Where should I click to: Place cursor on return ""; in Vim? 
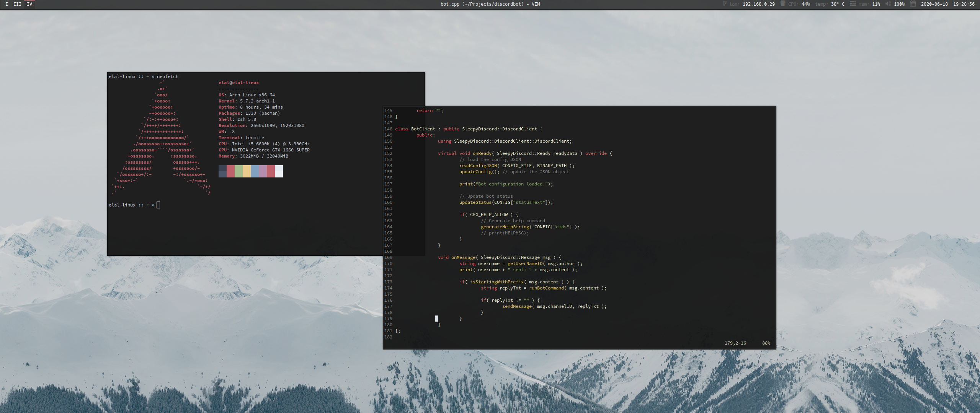coord(430,111)
